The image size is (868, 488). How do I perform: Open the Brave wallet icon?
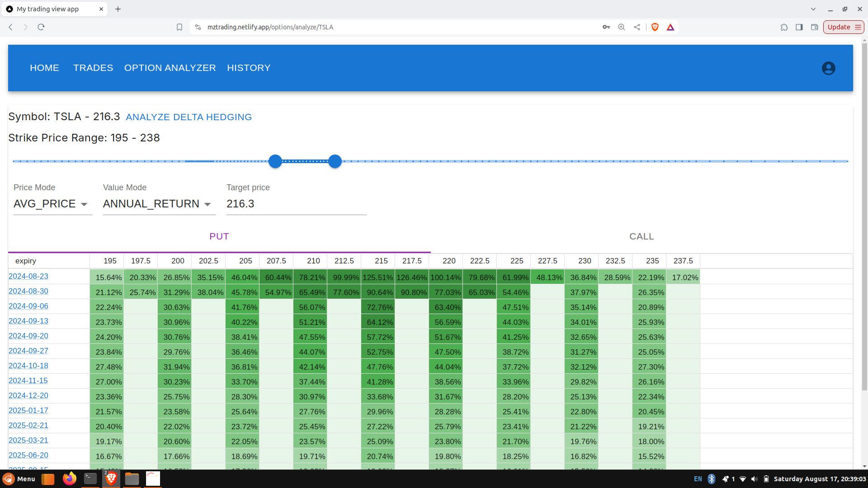(x=815, y=27)
